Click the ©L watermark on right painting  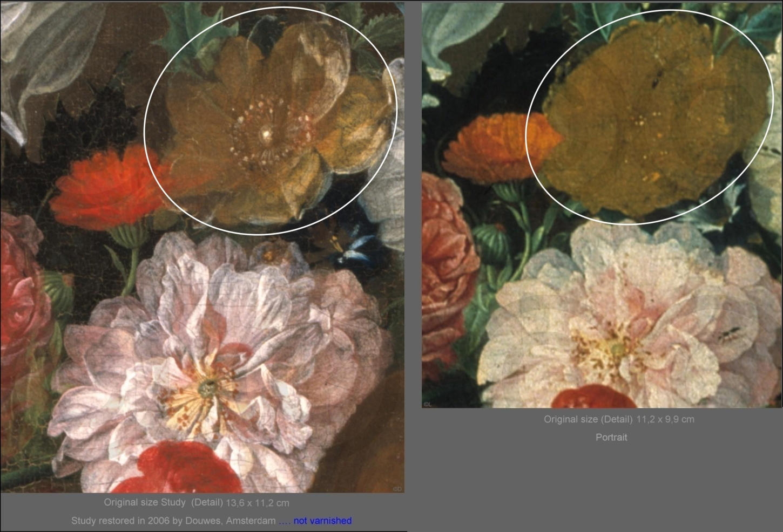point(427,404)
